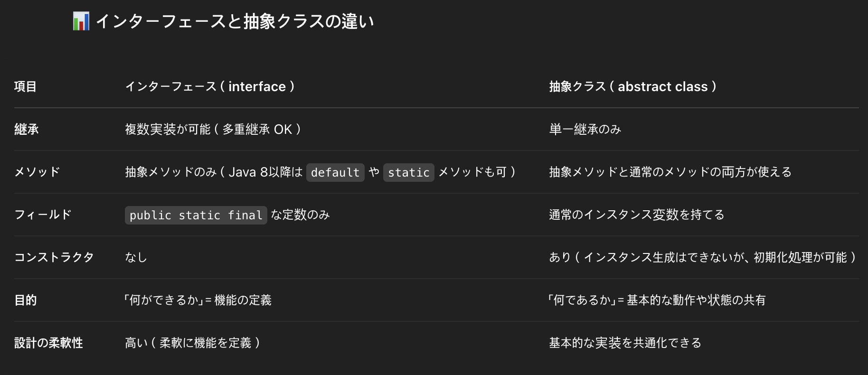Image resolution: width=868 pixels, height=375 pixels.
Task: Click the 項目 column header
Action: click(x=26, y=86)
